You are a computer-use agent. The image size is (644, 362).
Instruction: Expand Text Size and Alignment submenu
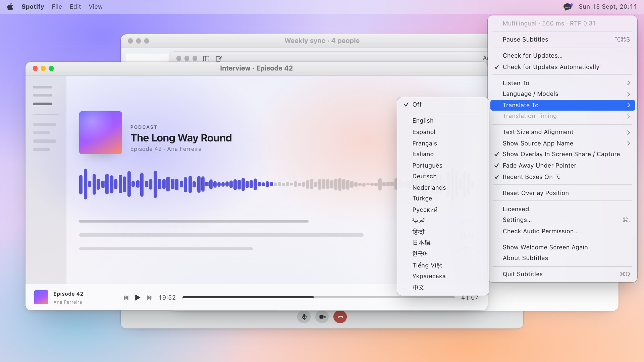[563, 132]
